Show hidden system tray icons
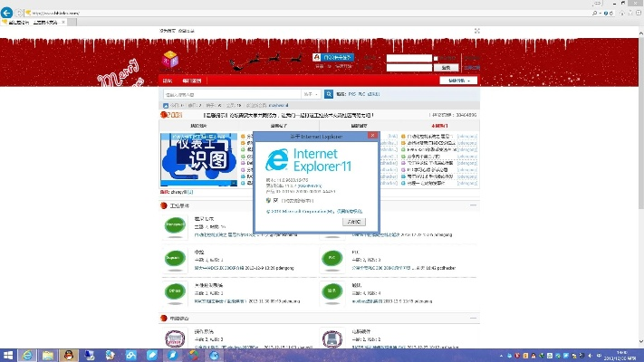This screenshot has height=362, width=644. tap(501, 356)
